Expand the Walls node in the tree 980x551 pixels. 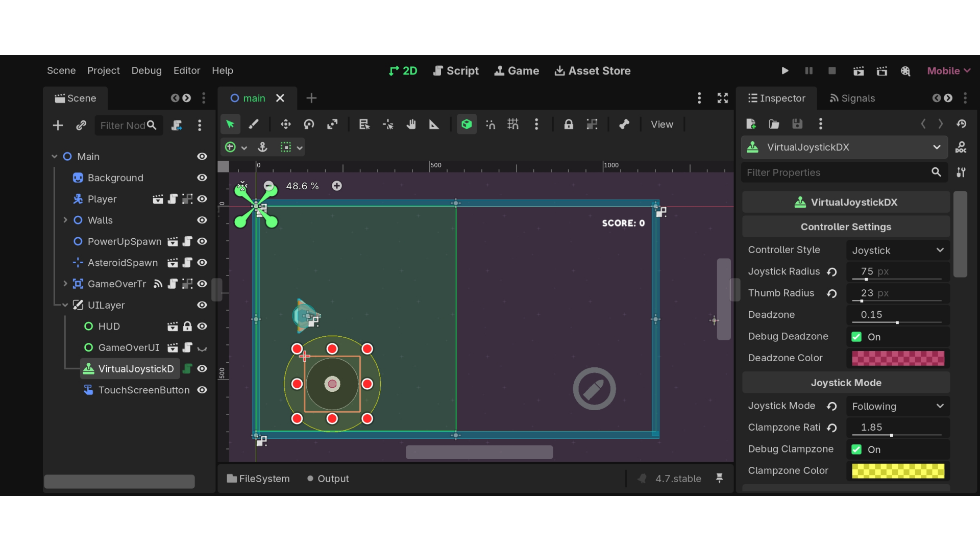(x=65, y=220)
